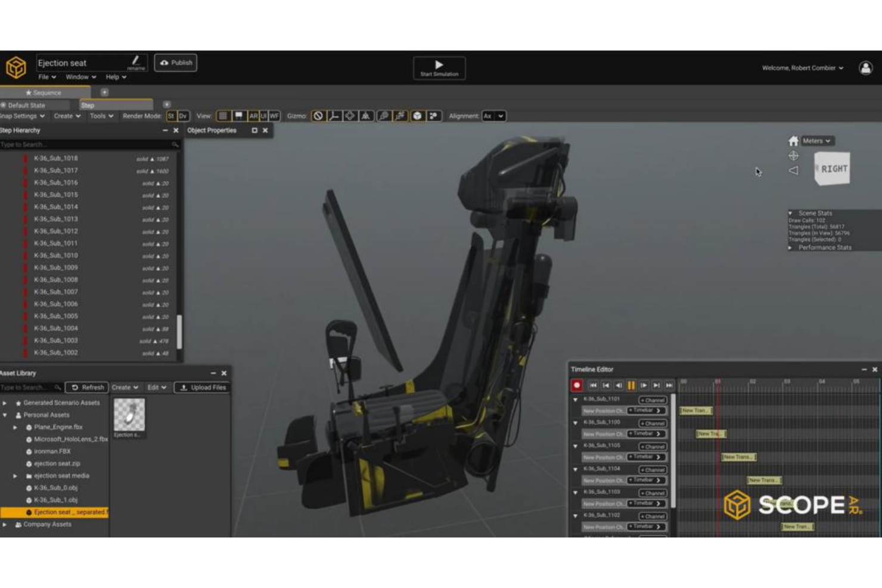
Task: Open the Window menu
Action: pyautogui.click(x=77, y=77)
